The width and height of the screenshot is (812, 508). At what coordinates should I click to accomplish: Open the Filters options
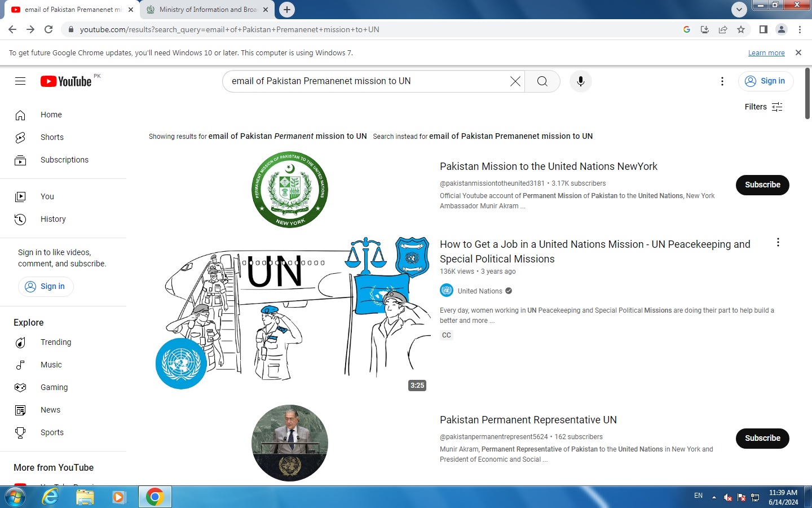(x=764, y=107)
